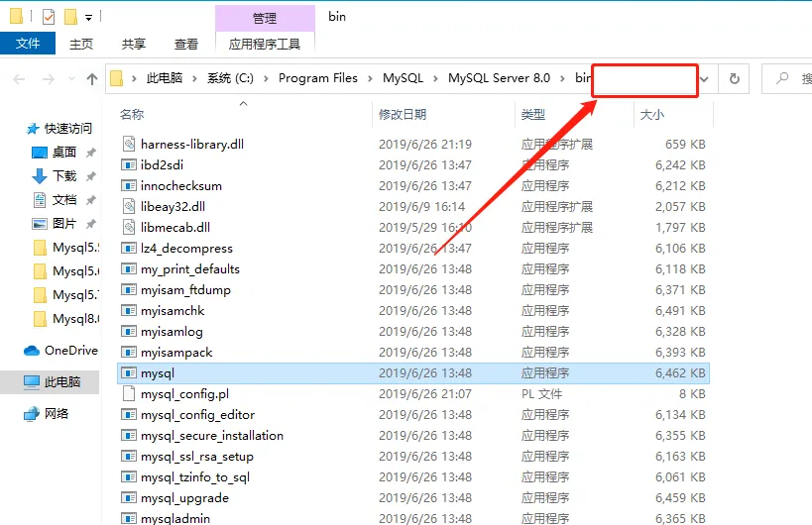The image size is (812, 525).
Task: Click 此电脑 in the address breadcrumb
Action: pyautogui.click(x=165, y=78)
